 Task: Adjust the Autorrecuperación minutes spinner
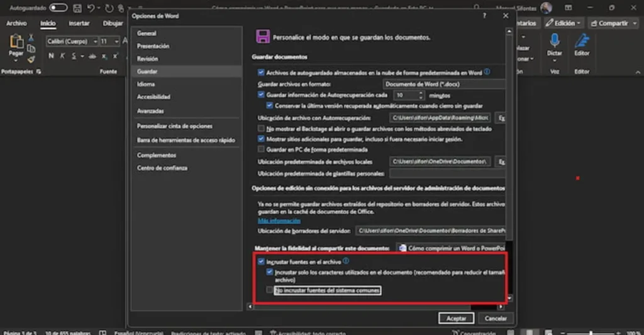pos(421,96)
